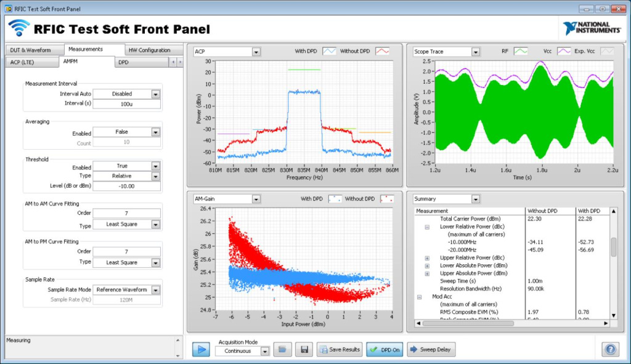Screen dimensions: 631x364
Task: Click the National Instruments logo
Action: (x=592, y=27)
